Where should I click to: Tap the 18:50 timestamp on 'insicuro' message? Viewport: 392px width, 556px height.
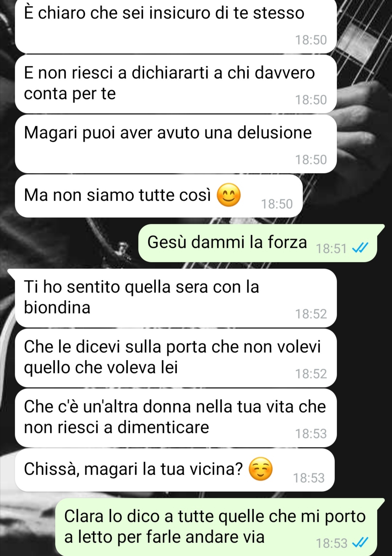point(311,40)
